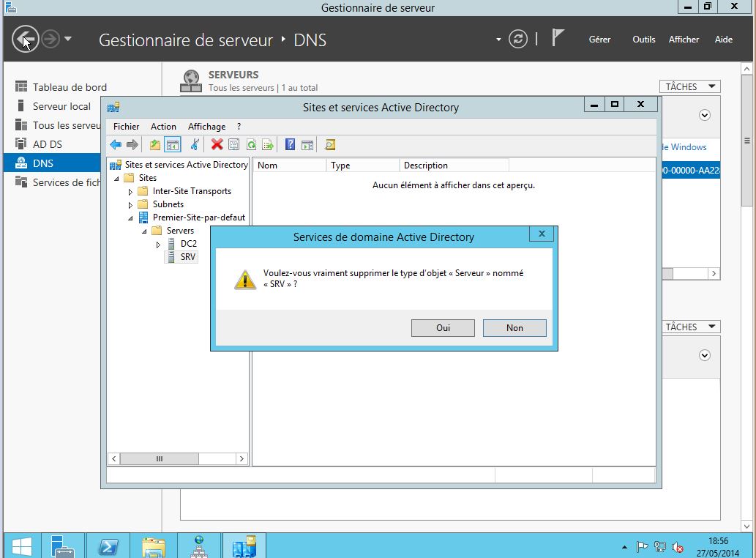Viewport: 756px width, 558px height.
Task: Collapse the Premier-Site-par-defaut node
Action: coord(130,218)
